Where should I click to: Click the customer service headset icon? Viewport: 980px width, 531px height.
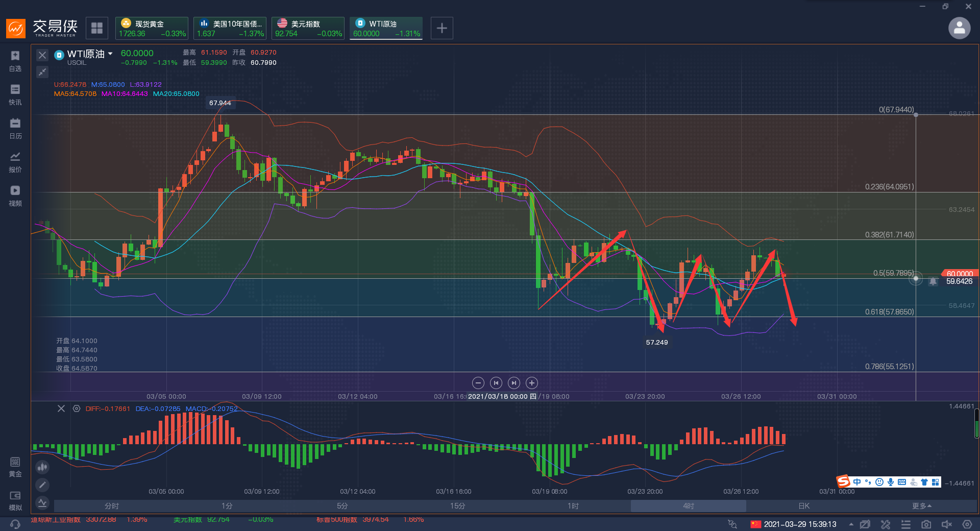pos(15,524)
